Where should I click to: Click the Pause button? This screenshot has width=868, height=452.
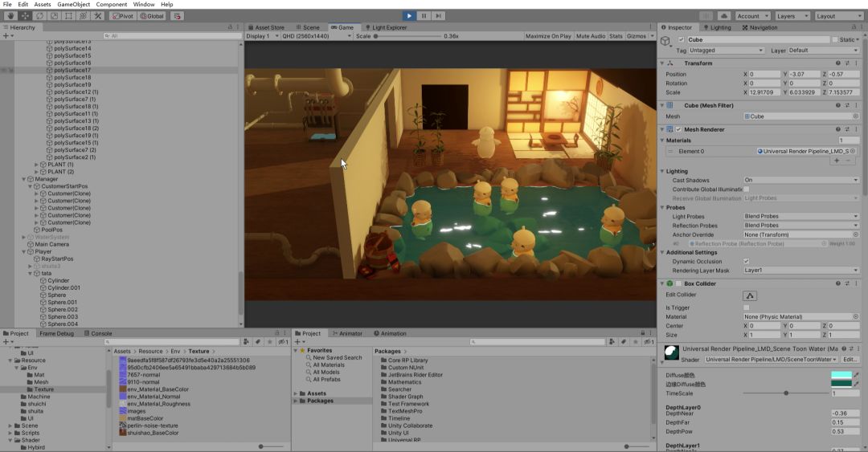pyautogui.click(x=424, y=15)
